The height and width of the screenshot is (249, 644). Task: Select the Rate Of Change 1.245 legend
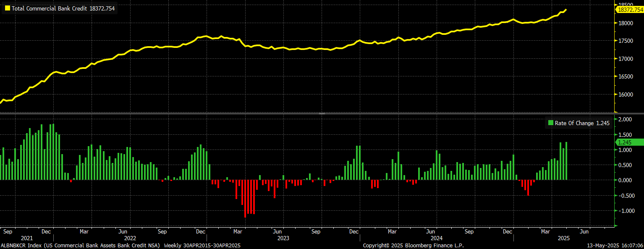(x=579, y=123)
